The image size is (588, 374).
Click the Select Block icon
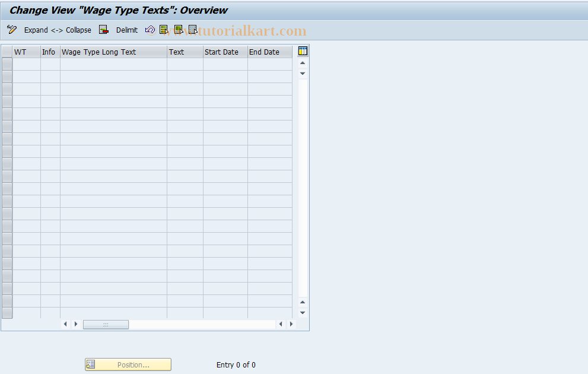tap(179, 30)
